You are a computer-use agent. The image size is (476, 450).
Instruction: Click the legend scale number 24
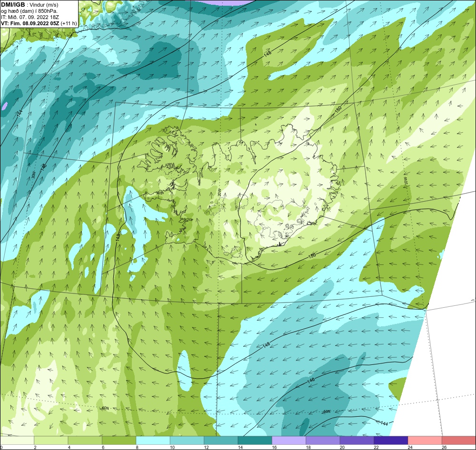tap(410, 447)
